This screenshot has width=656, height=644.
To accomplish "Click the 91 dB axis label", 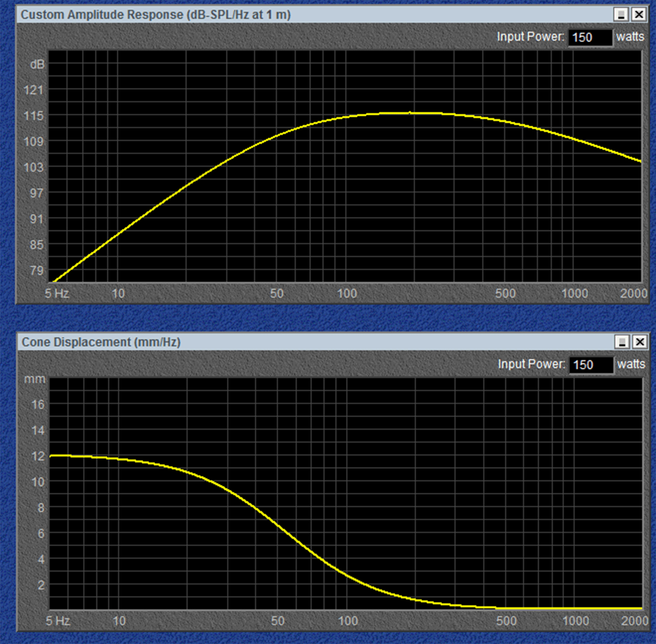I will [37, 219].
